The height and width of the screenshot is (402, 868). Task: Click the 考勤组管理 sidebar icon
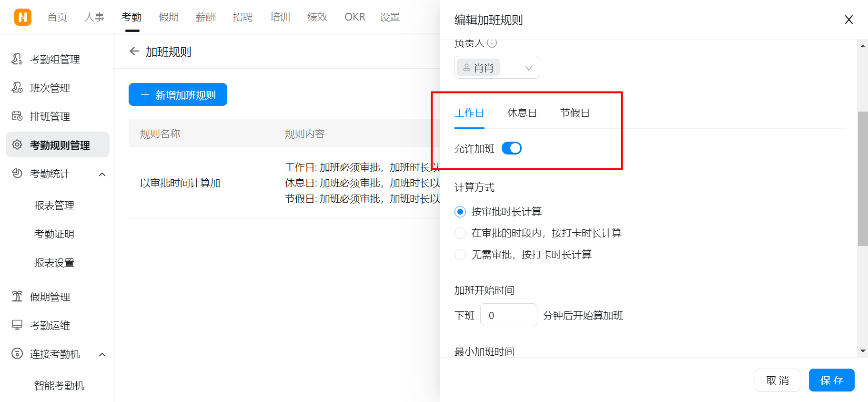pos(17,59)
